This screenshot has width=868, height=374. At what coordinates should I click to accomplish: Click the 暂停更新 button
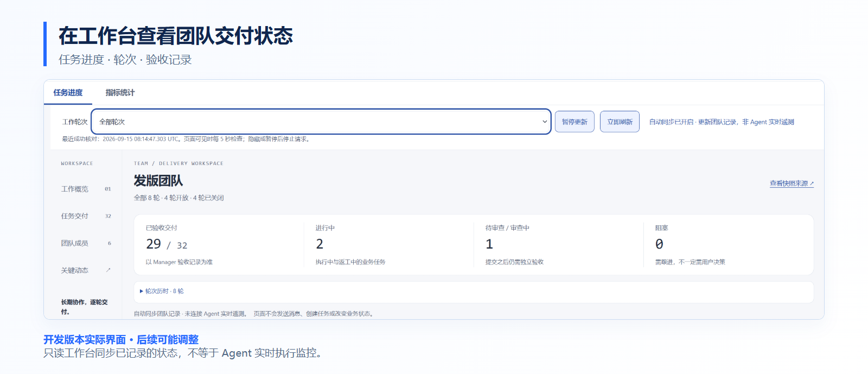coord(575,122)
